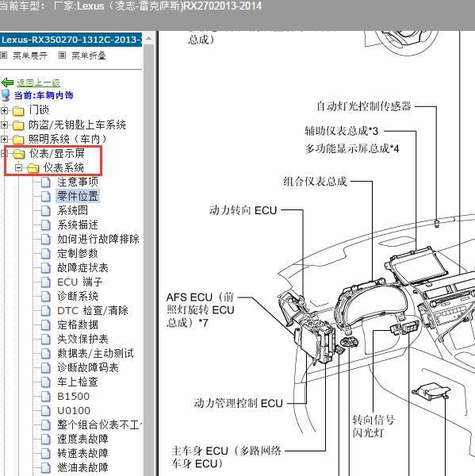The image size is (475, 476).
Task: Click the ECU 端子 page icon
Action: [x=46, y=282]
